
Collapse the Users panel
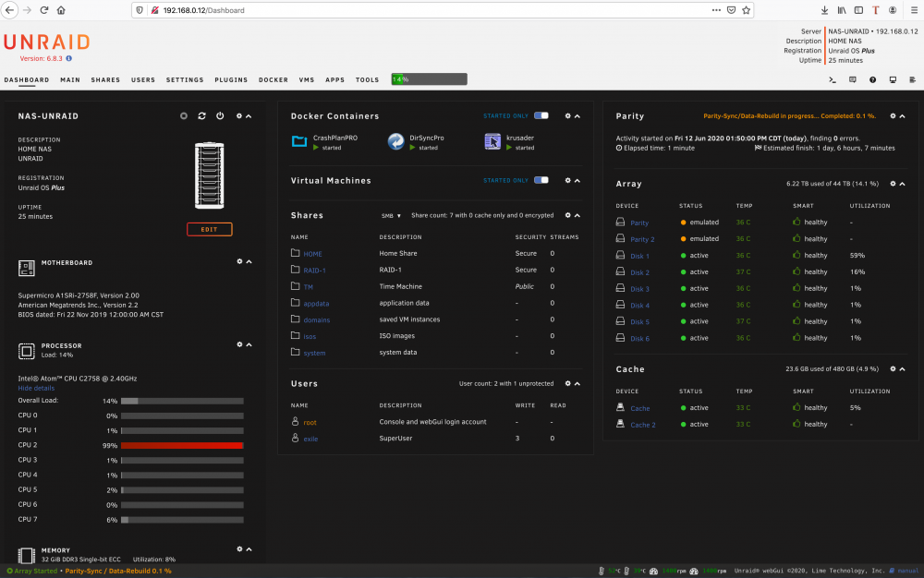[x=577, y=384]
